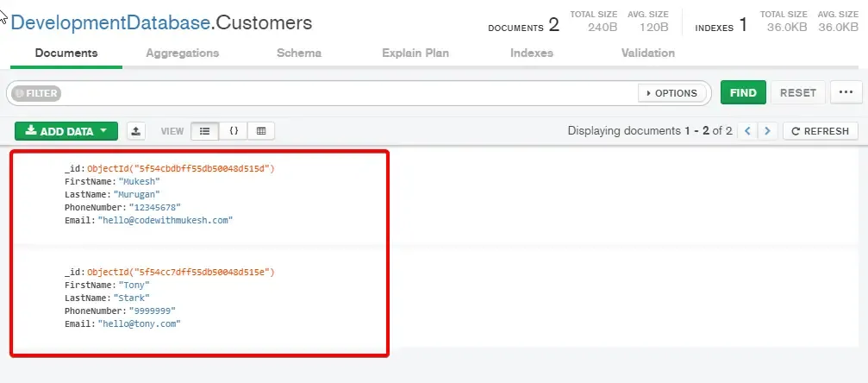Switch to table view of documents
Image resolution: width=868 pixels, height=383 pixels.
(x=261, y=131)
